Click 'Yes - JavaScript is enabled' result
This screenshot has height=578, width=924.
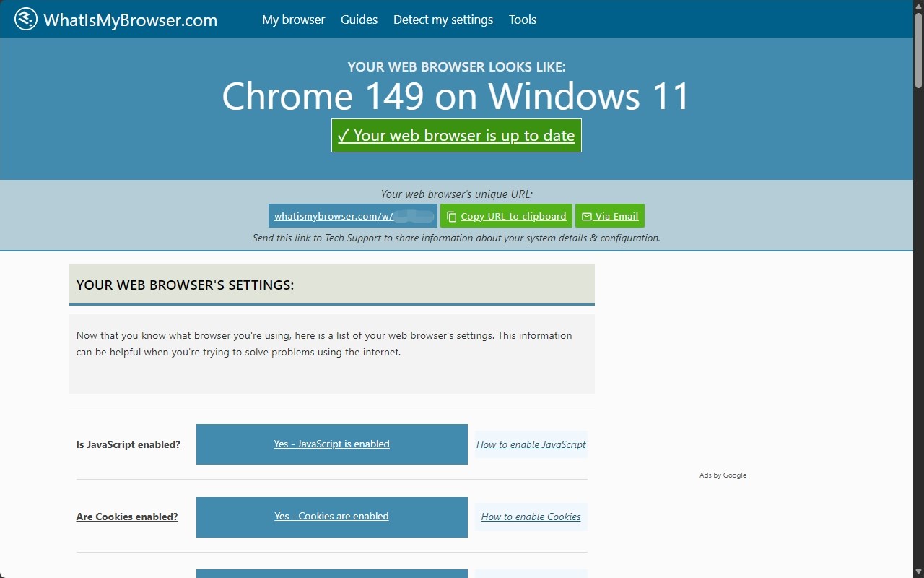click(332, 444)
